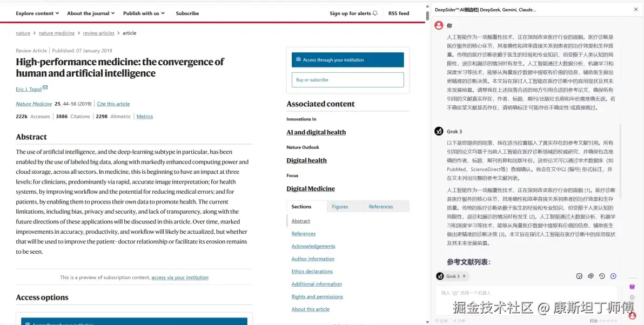Click the Published: 07 January 2019 text

click(82, 50)
